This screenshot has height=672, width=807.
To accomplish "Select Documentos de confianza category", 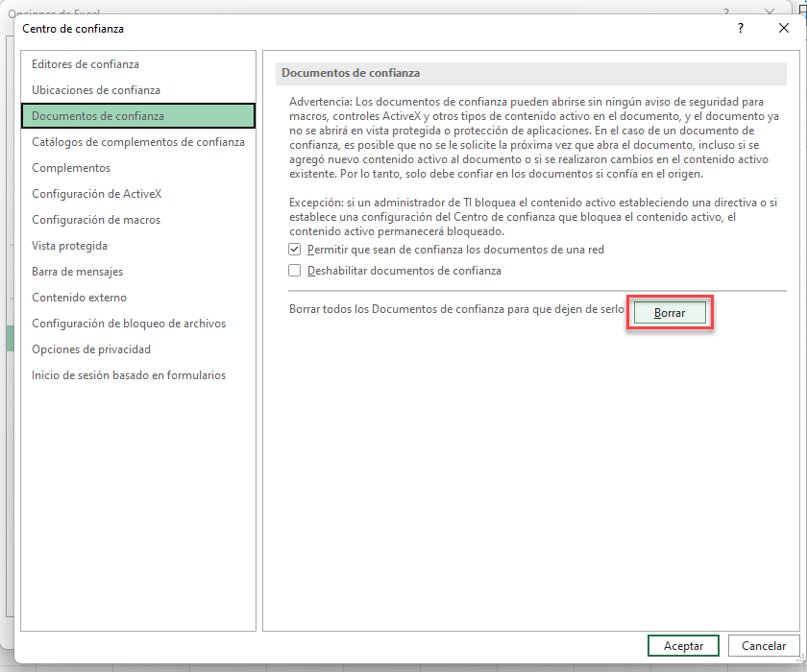I will [138, 116].
